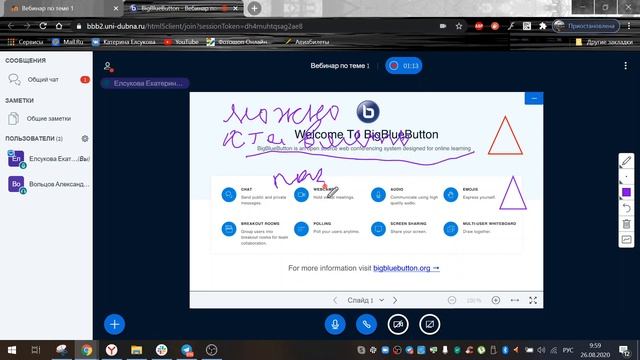The image size is (640, 360).
Task: Go to the next slide
Action: (x=395, y=300)
